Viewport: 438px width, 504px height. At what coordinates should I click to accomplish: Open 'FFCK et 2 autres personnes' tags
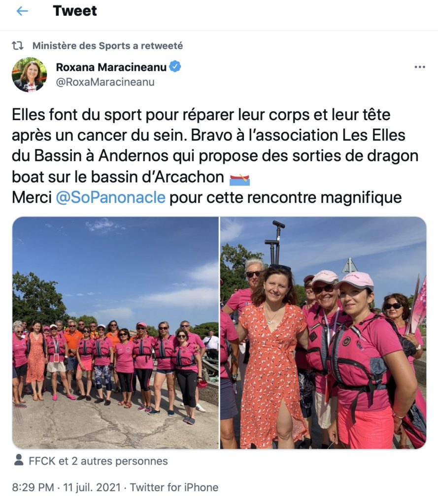coord(98,461)
